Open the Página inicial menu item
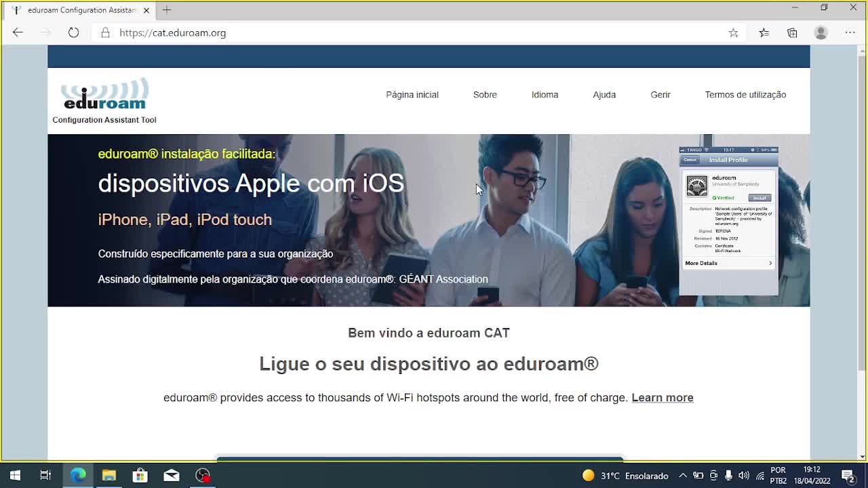The height and width of the screenshot is (488, 868). click(412, 95)
